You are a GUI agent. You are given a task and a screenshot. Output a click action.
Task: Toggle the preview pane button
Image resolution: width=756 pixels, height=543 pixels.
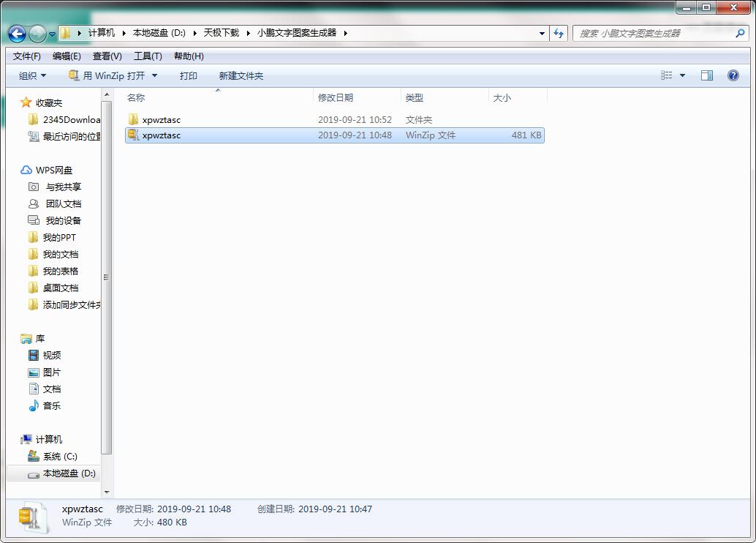[706, 75]
